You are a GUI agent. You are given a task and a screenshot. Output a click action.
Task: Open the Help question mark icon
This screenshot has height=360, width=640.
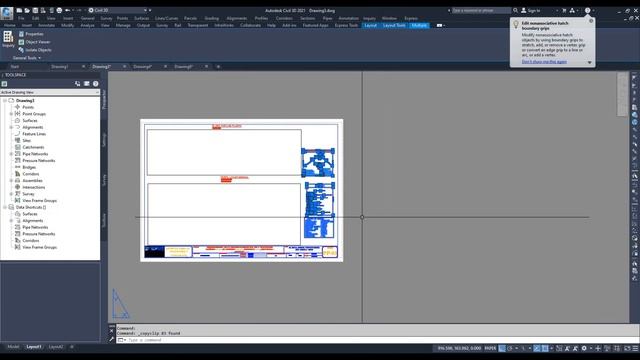pos(587,10)
